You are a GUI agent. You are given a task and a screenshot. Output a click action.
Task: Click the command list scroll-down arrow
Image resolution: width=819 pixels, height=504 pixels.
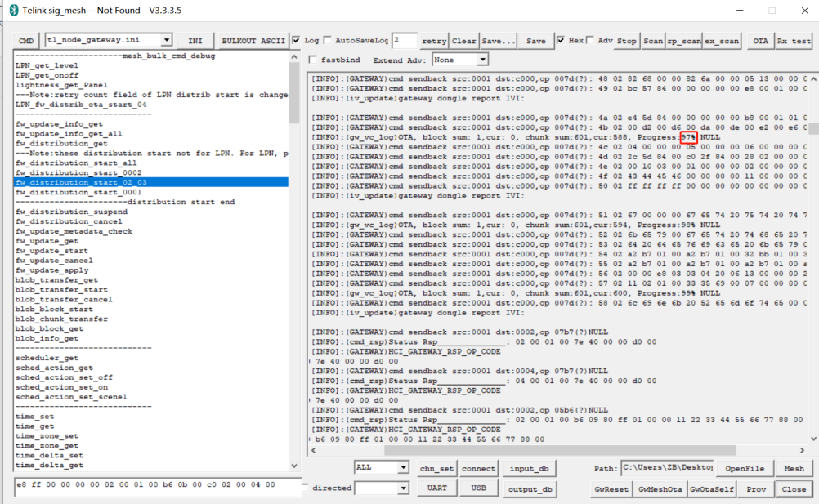point(294,466)
